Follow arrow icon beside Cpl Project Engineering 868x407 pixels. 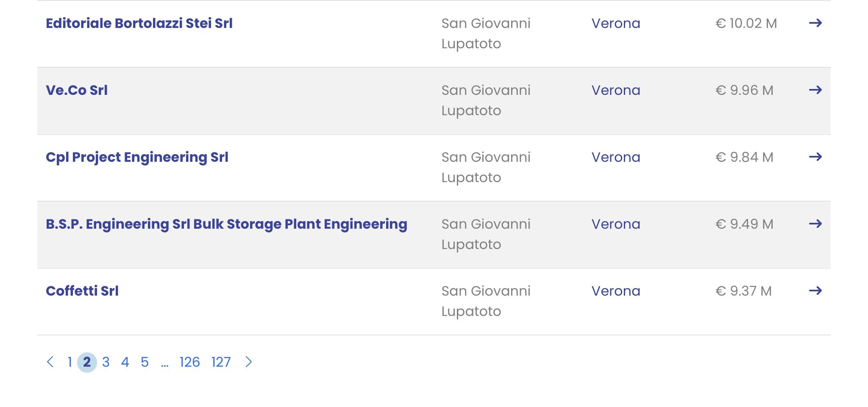point(815,157)
